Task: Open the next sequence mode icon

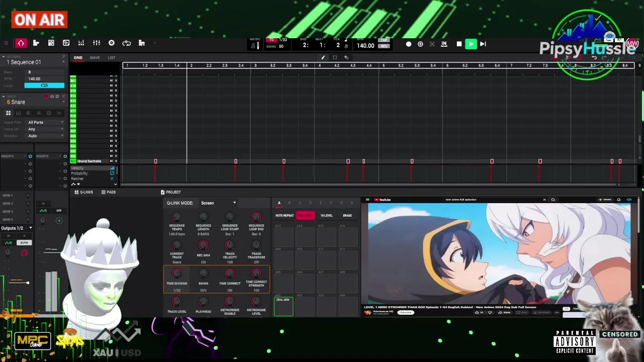Action: (142, 43)
